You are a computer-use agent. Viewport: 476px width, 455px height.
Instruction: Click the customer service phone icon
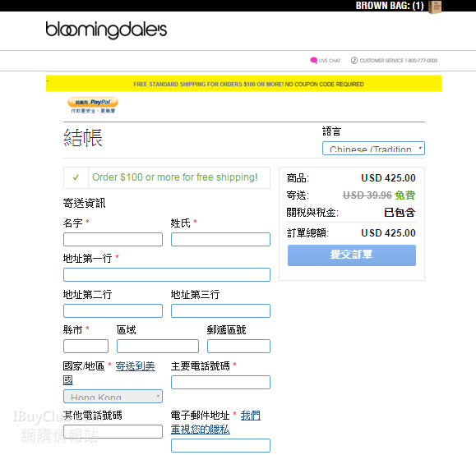(354, 60)
